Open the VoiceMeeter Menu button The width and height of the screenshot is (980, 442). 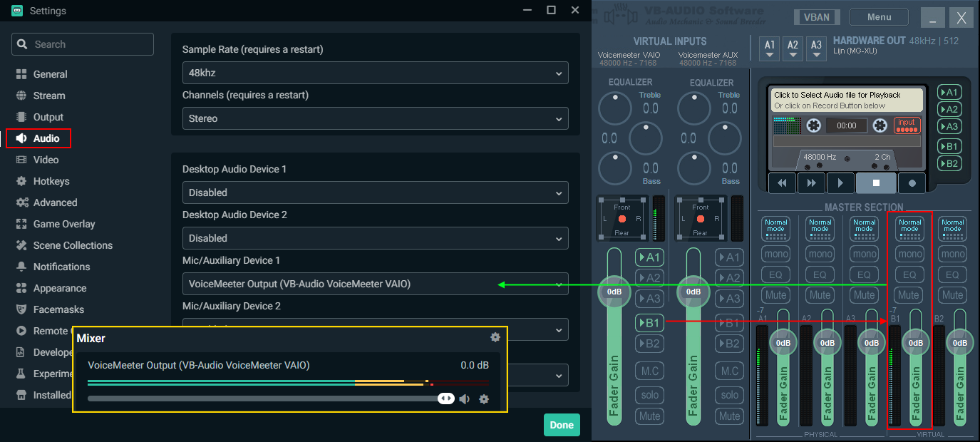click(x=879, y=17)
